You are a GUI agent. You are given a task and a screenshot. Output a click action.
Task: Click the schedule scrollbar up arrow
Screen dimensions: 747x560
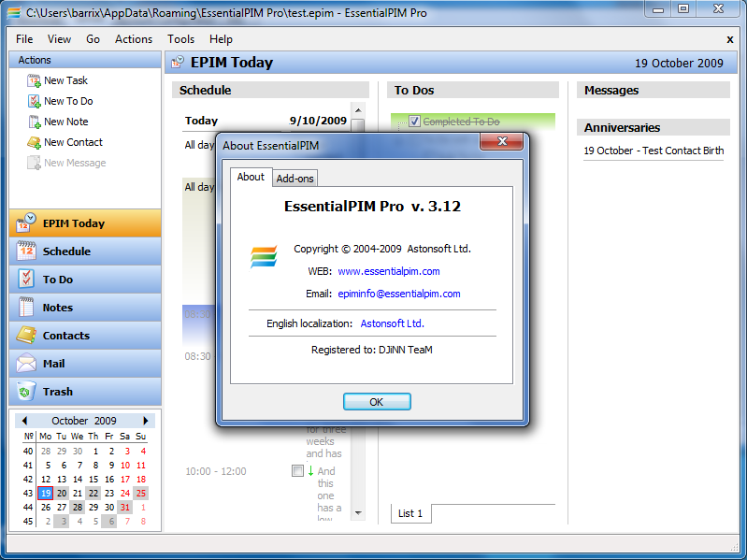[358, 110]
